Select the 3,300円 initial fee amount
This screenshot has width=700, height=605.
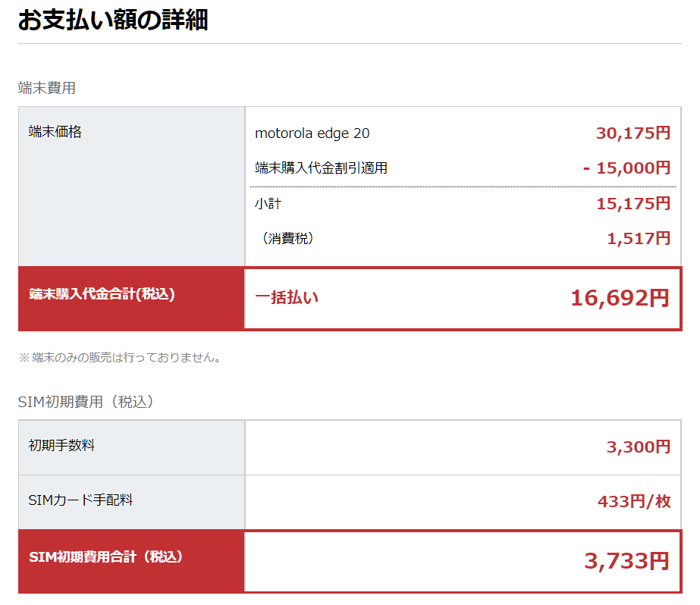pyautogui.click(x=639, y=447)
